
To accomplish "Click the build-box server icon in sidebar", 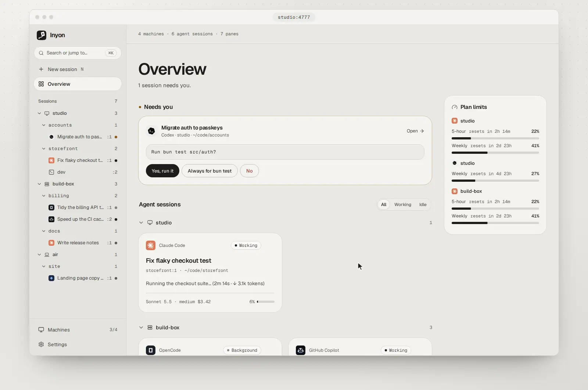I will coord(47,184).
